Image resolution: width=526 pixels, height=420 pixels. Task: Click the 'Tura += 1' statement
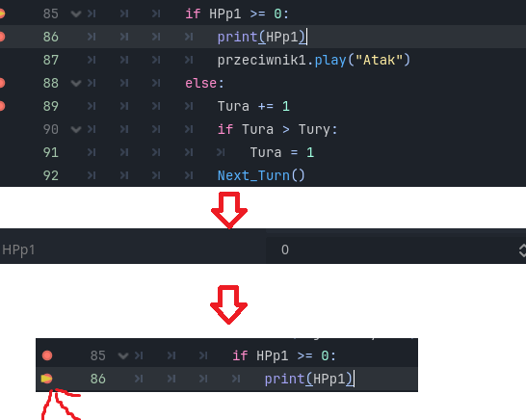(x=253, y=106)
